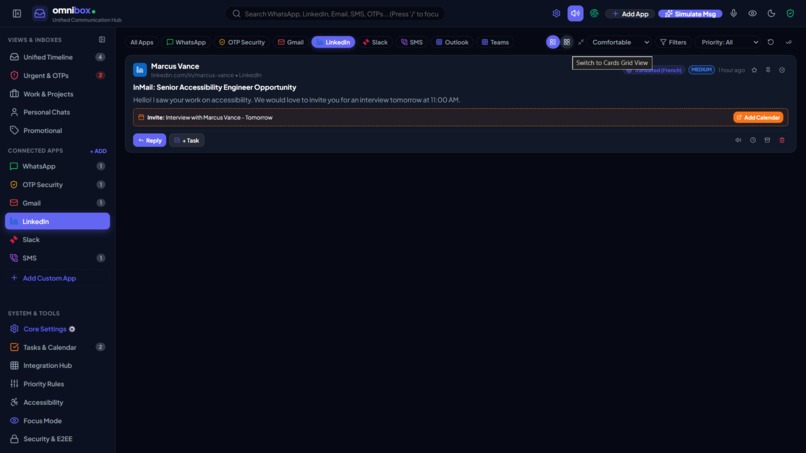The width and height of the screenshot is (806, 453).
Task: Pin Marcus Vance's message
Action: coord(768,70)
